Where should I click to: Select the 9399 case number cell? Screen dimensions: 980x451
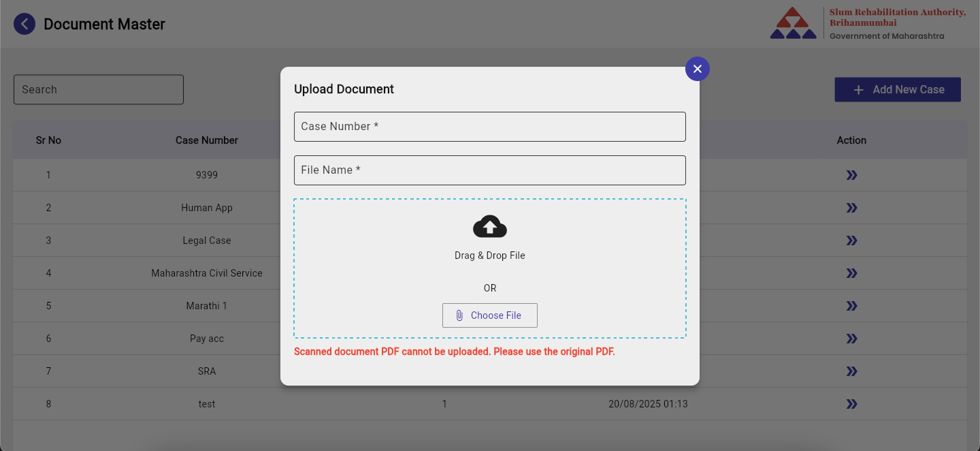pyautogui.click(x=207, y=175)
